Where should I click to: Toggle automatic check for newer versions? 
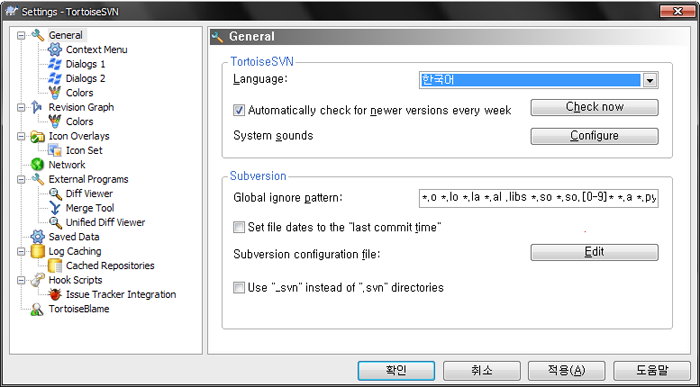(x=239, y=110)
